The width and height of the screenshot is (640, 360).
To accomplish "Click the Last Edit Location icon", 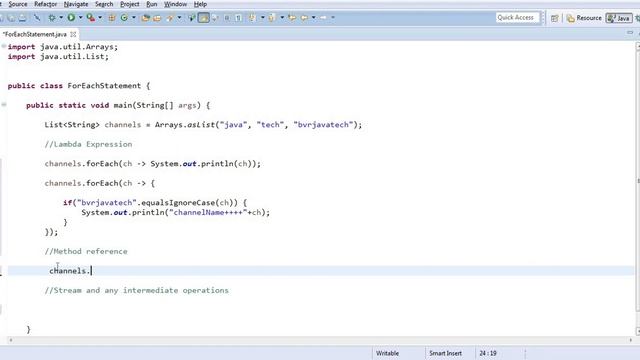I will [292, 18].
